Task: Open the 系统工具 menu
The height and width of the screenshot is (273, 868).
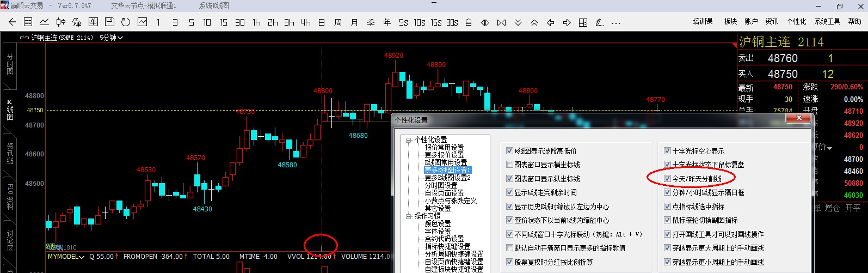Action: coord(827,21)
